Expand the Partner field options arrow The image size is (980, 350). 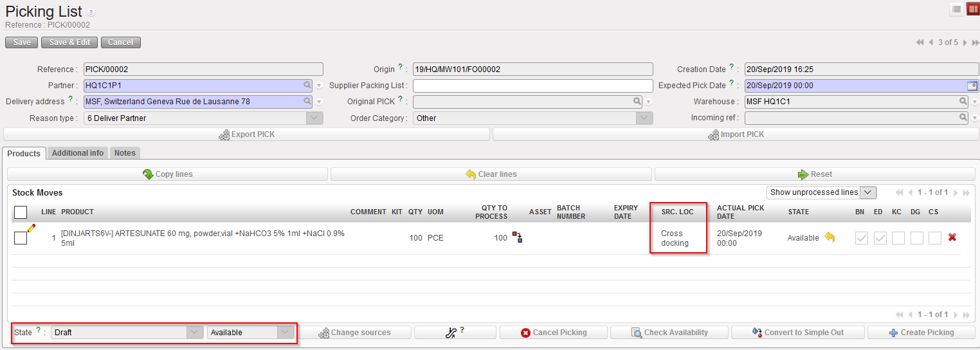point(319,86)
